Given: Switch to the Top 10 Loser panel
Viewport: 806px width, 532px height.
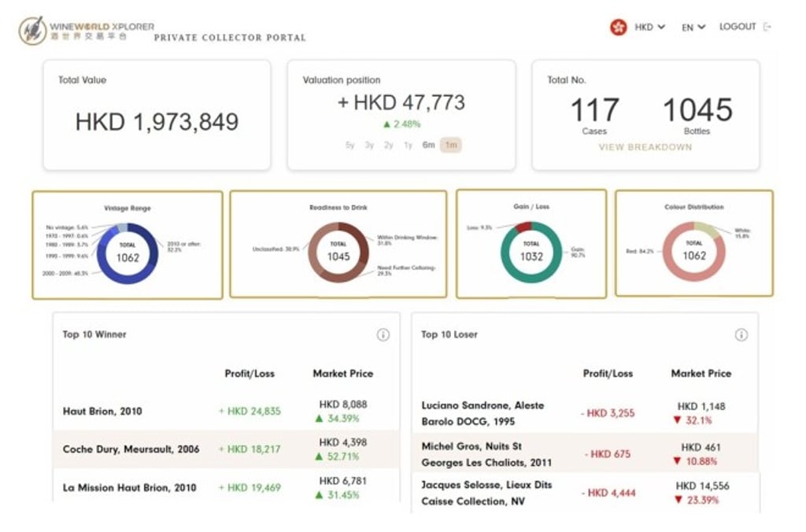Looking at the screenshot, I should (x=453, y=334).
